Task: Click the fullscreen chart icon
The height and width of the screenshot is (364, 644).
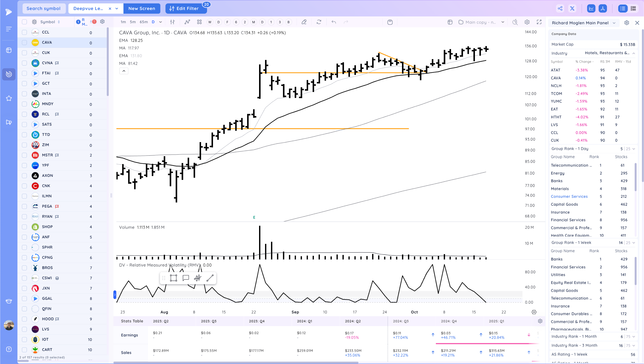Action: click(x=539, y=22)
